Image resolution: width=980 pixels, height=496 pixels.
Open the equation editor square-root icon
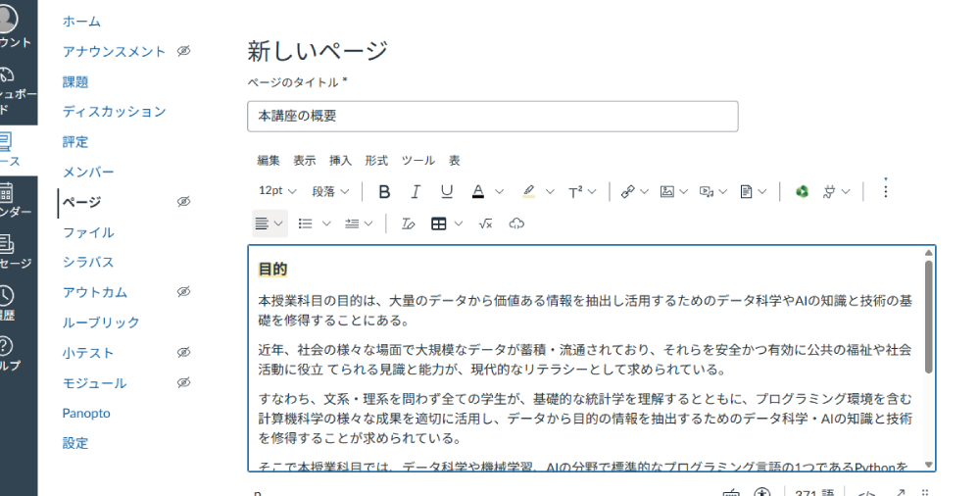point(486,223)
